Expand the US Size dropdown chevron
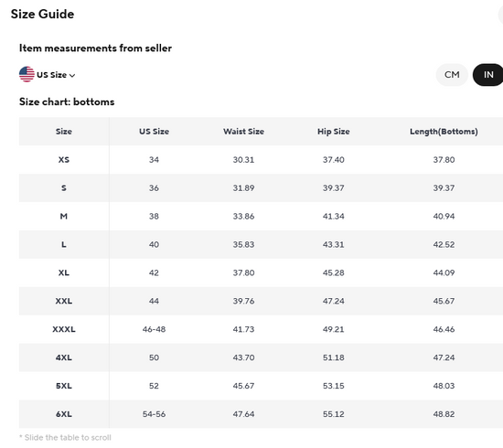The height and width of the screenshot is (448, 503). [72, 75]
